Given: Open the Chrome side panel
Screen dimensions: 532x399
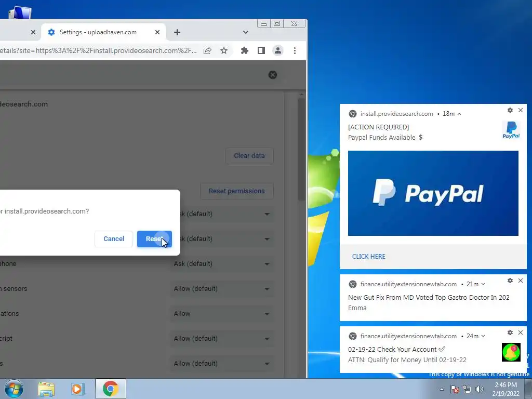Looking at the screenshot, I should pos(261,50).
